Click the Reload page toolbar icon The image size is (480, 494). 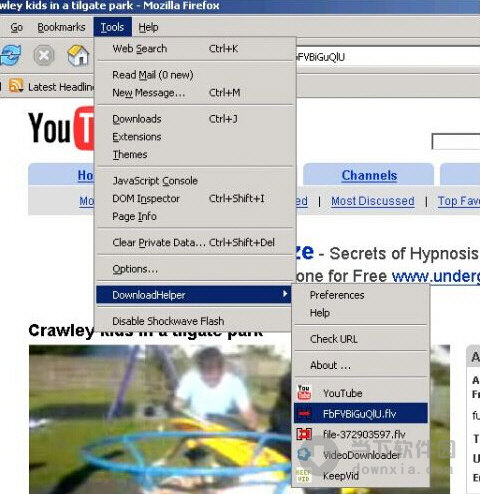coord(11,55)
